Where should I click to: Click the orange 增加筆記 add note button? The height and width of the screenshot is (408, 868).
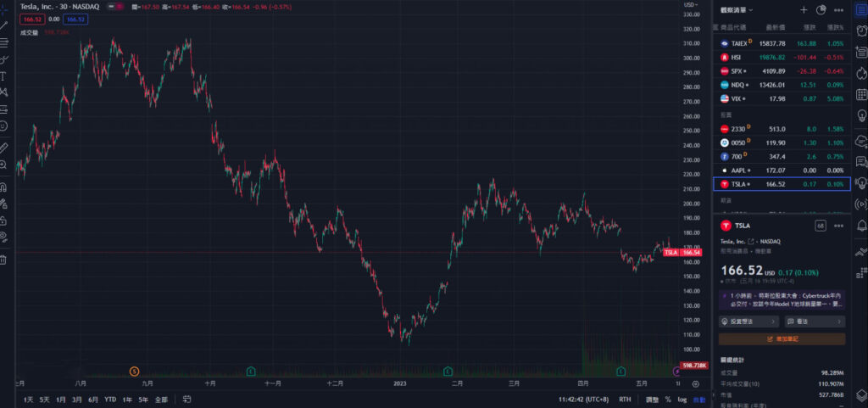(782, 338)
